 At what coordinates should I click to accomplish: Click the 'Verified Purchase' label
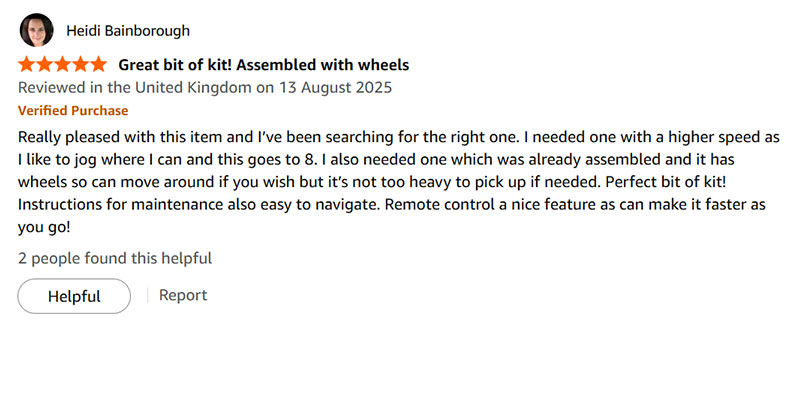pos(73,110)
